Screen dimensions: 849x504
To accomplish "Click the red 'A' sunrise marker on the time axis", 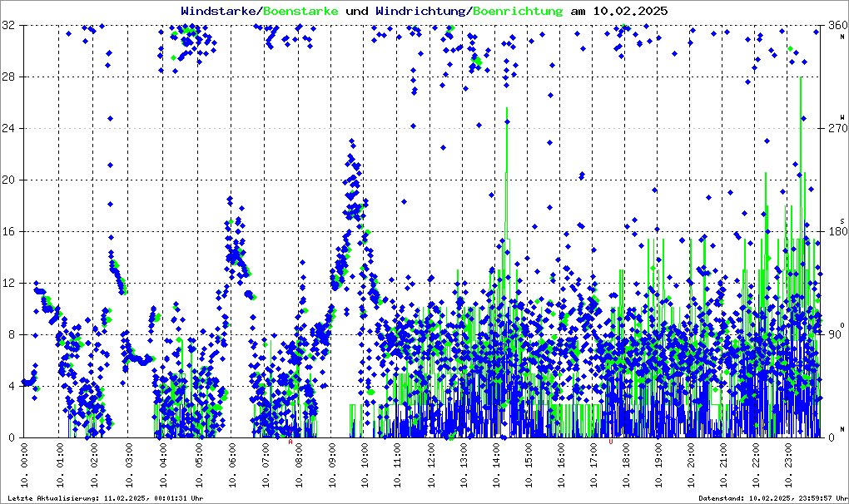I will [290, 442].
